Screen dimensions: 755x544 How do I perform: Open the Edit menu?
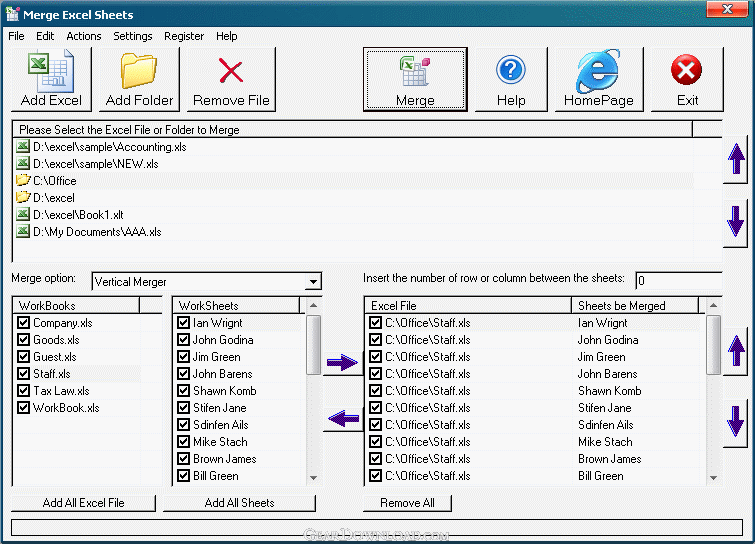45,36
